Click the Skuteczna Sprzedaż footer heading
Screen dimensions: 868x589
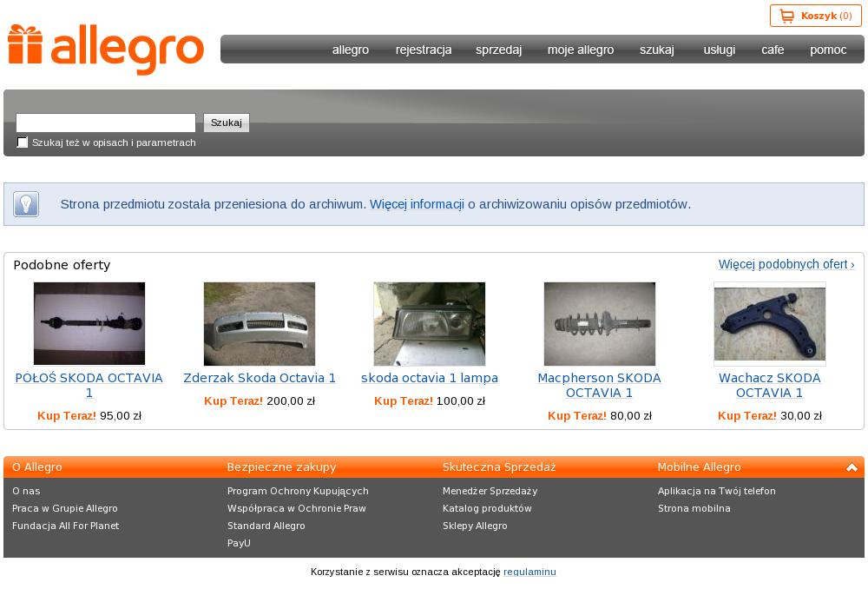(499, 467)
